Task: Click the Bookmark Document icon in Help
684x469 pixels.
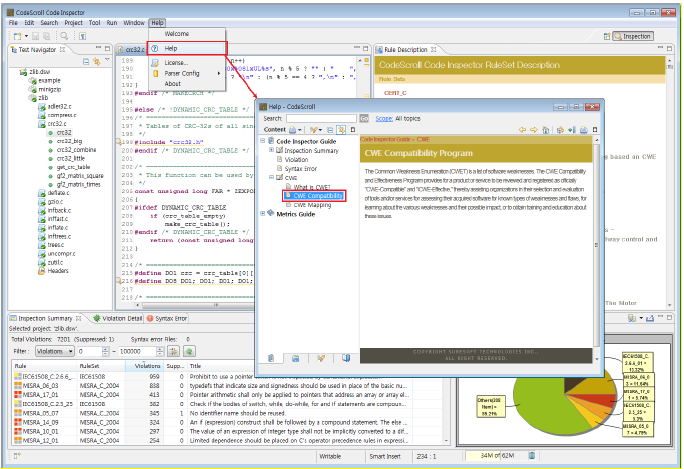Action: (x=572, y=130)
